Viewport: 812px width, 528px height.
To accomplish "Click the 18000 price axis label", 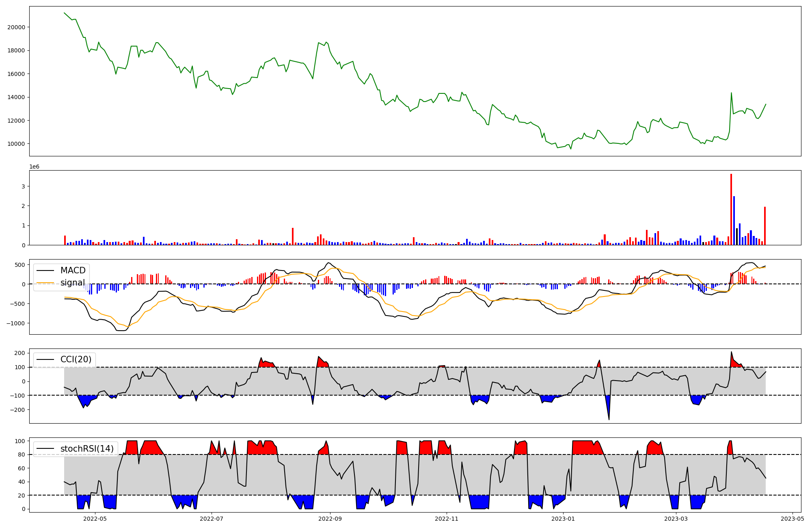I will tap(16, 51).
